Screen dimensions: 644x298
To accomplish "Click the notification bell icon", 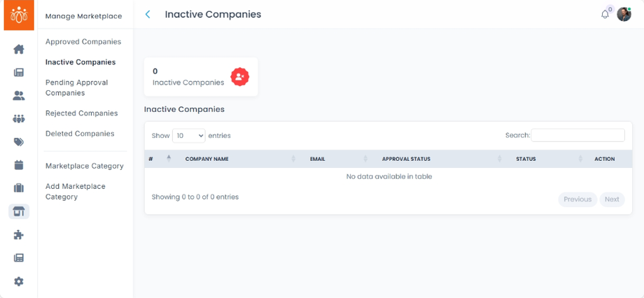I will click(605, 15).
